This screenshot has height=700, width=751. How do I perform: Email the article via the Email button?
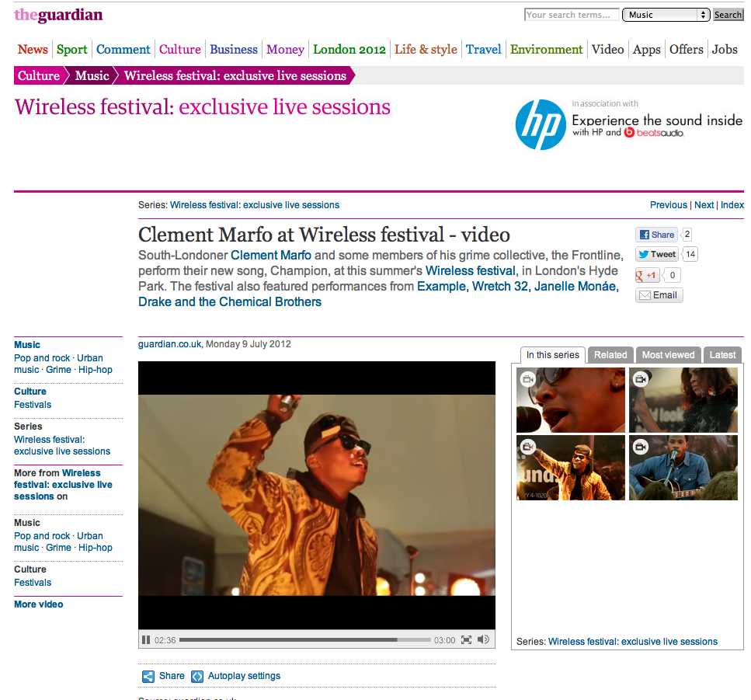tap(659, 295)
